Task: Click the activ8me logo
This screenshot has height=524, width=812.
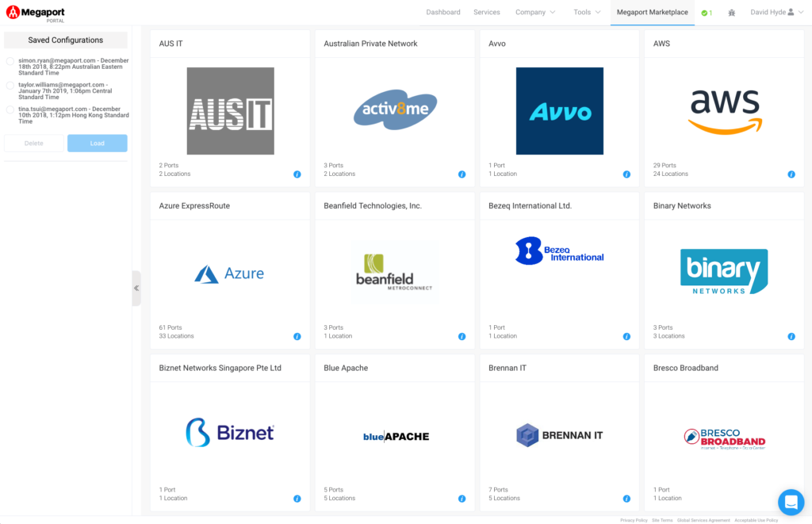Action: (395, 109)
